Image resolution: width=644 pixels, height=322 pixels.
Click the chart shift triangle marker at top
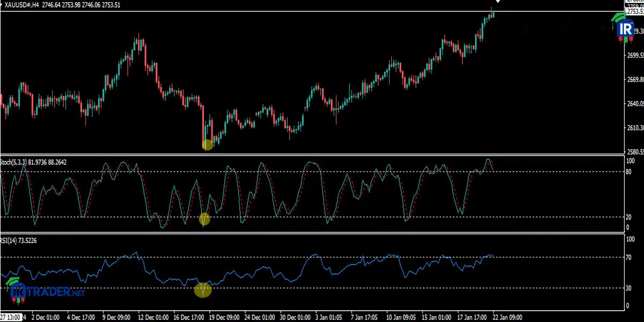[x=498, y=2]
